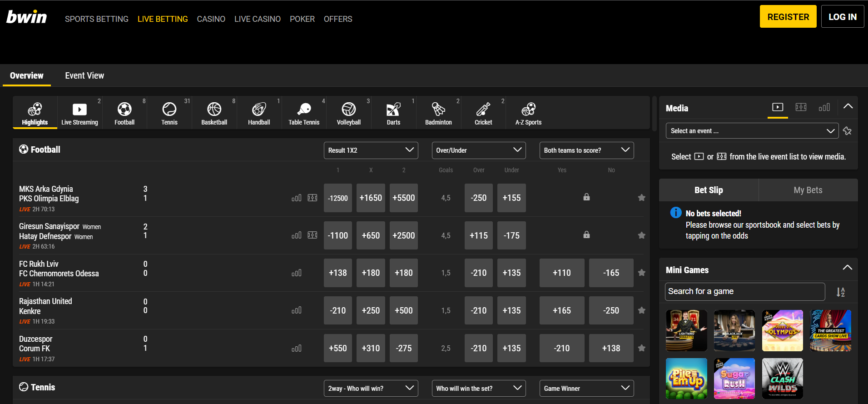The image size is (868, 404).
Task: Click the yellow REGISTER button
Action: coord(788,17)
